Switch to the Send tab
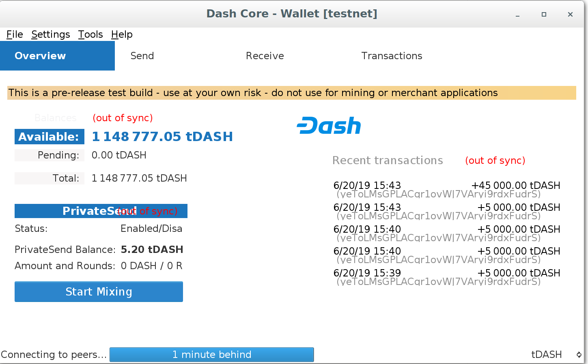 coord(142,56)
